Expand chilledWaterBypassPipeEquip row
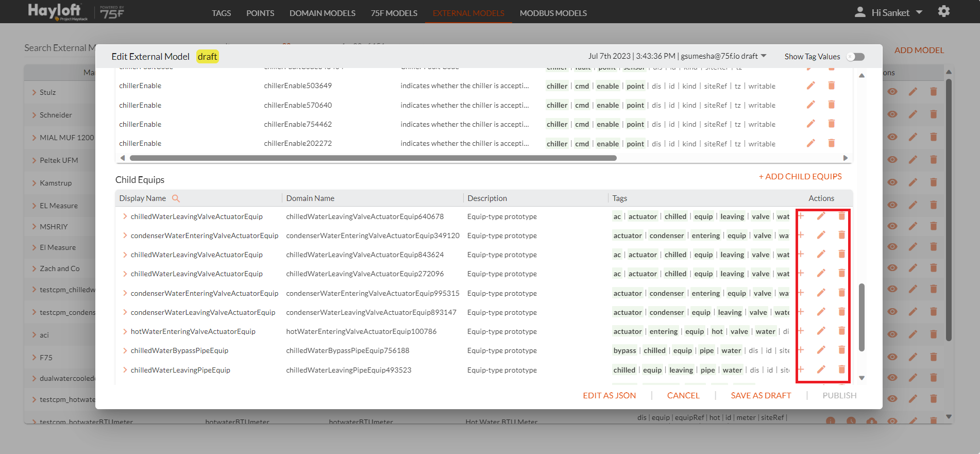This screenshot has width=980, height=454. [125, 350]
